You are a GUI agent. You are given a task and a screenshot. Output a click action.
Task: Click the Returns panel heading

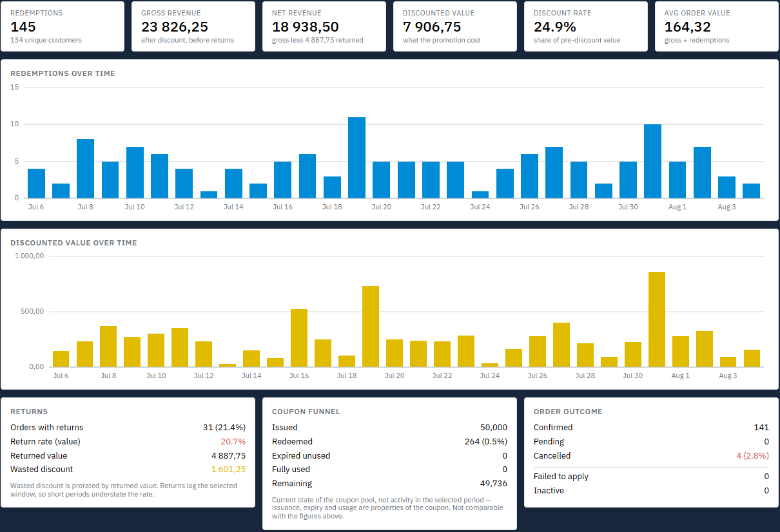click(x=29, y=412)
